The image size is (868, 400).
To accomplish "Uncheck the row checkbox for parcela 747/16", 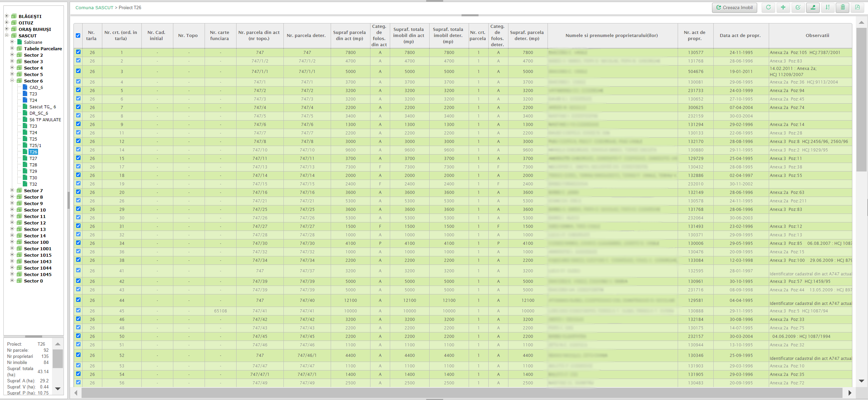I will pos(79,192).
